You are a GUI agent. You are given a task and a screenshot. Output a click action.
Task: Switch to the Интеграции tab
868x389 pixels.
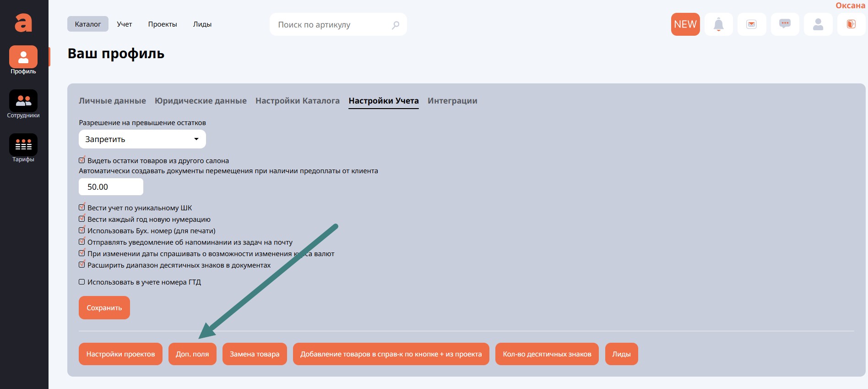452,101
